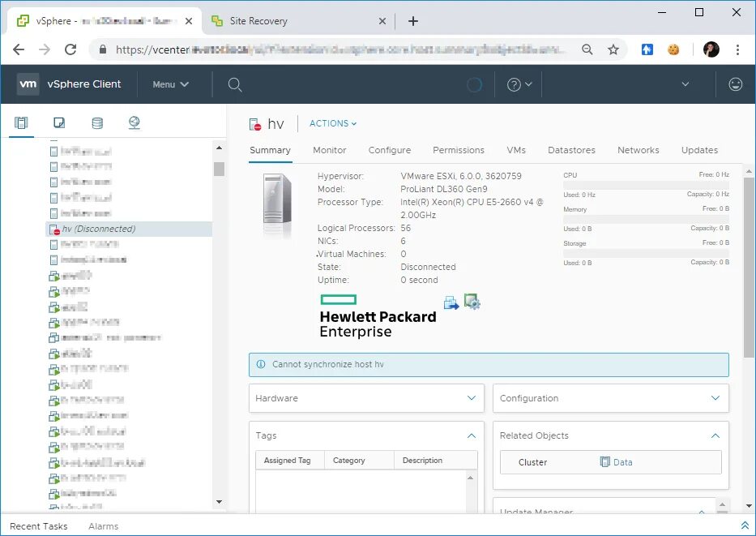Viewport: 756px width, 536px height.
Task: Click info icon in Cannot synchronize banner
Action: 261,364
